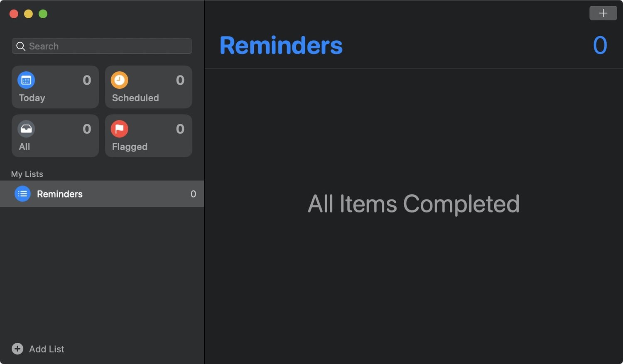The height and width of the screenshot is (364, 623).
Task: Select the Scheduled clock icon
Action: (120, 80)
